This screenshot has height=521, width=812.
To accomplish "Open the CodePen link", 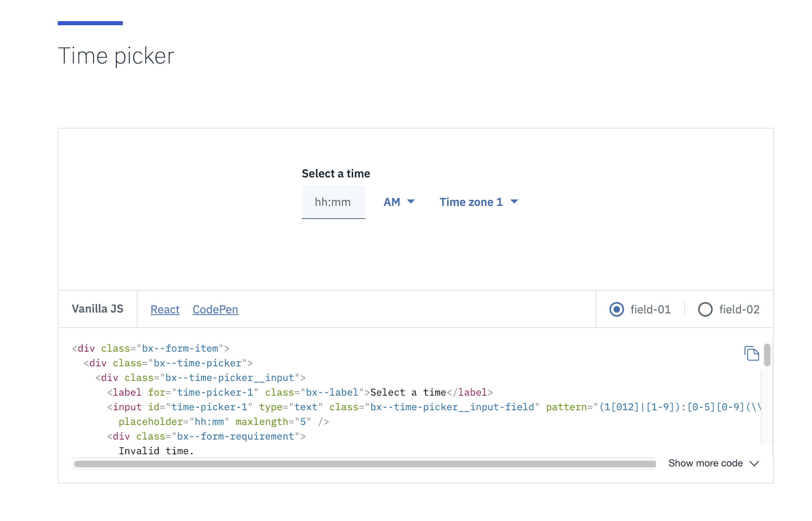I will (215, 309).
